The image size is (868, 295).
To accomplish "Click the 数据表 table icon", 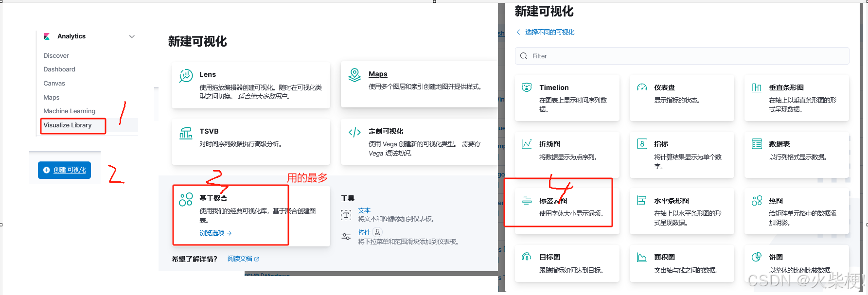I will [757, 144].
